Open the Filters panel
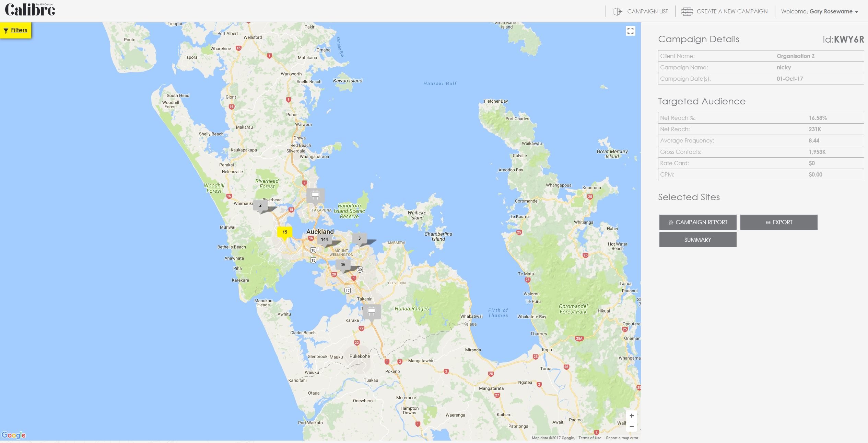The image size is (868, 443). pos(16,30)
